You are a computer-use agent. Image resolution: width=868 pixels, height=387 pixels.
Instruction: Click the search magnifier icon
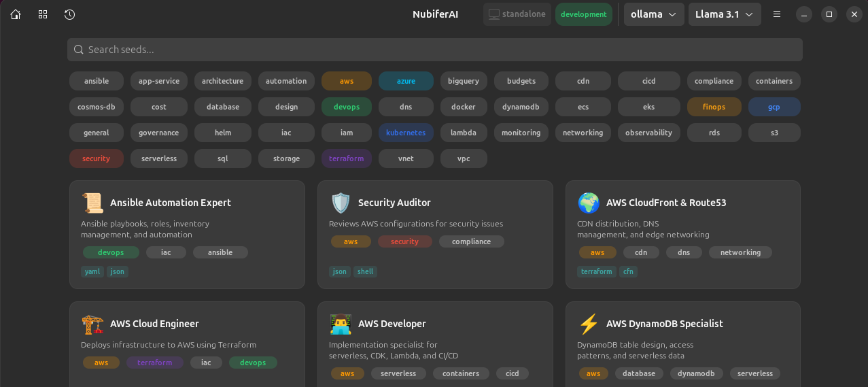[79, 50]
